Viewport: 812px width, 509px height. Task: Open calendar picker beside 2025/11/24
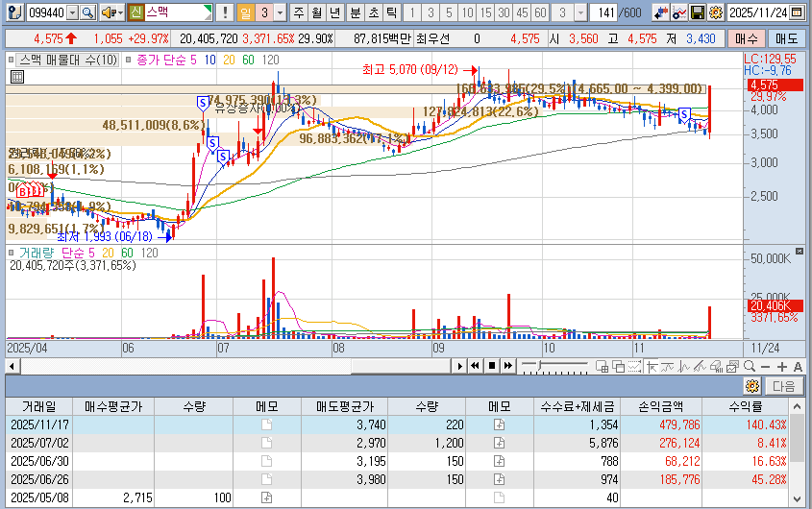coord(797,12)
